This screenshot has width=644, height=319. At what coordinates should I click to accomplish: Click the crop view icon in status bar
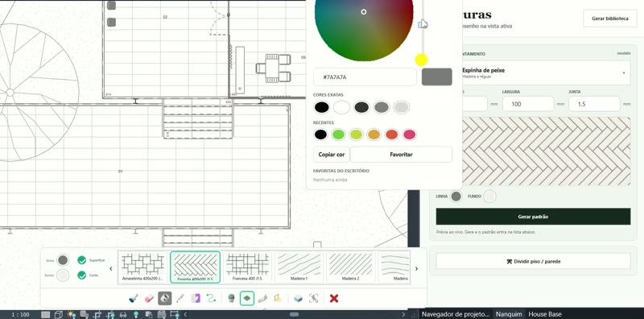(97, 314)
